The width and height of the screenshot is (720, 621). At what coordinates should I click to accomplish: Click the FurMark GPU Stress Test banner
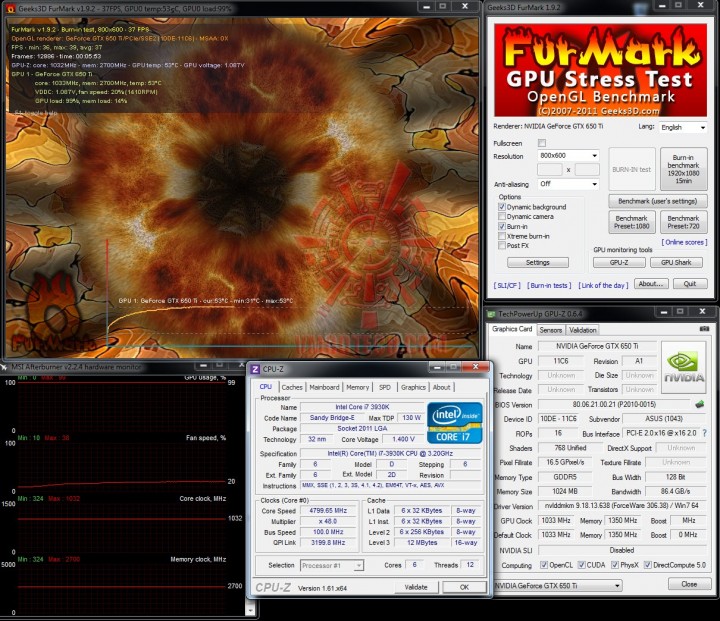point(600,70)
